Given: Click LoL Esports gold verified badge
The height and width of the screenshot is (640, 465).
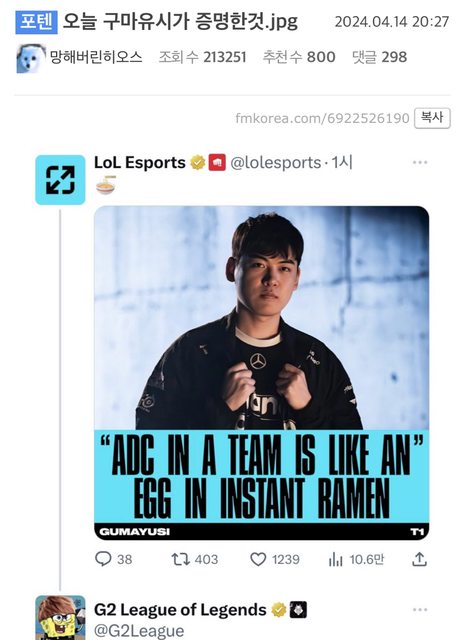Looking at the screenshot, I should [198, 162].
